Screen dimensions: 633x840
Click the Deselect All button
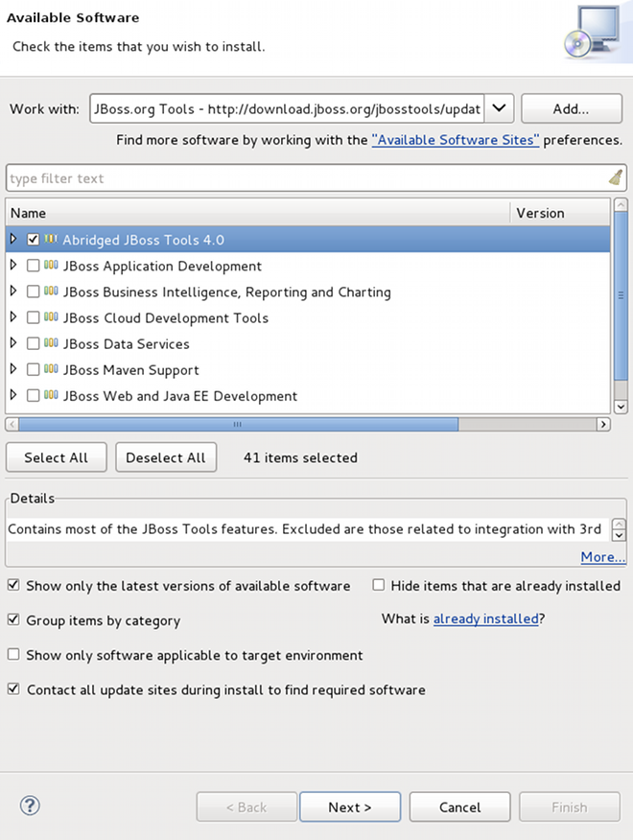click(166, 457)
